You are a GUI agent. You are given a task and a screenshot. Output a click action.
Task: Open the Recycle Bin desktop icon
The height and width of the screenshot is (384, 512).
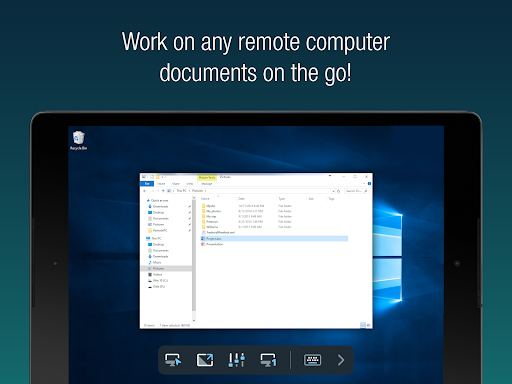click(78, 140)
